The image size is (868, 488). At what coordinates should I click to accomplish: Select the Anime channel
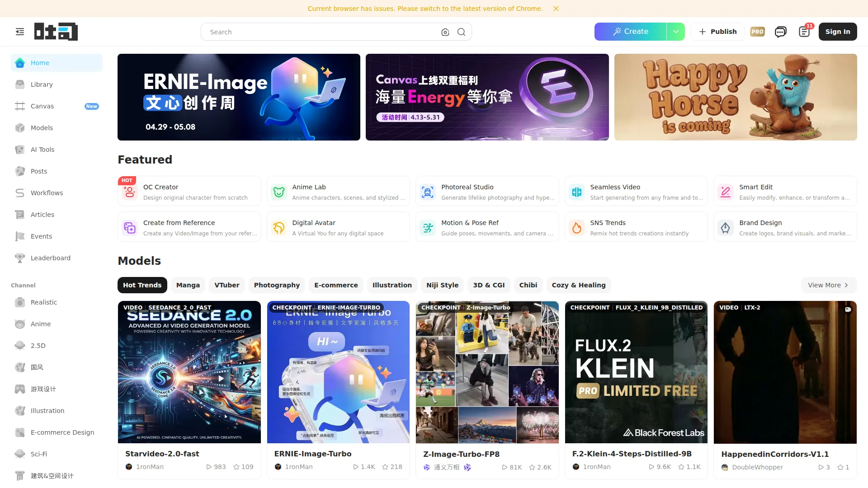click(57, 324)
